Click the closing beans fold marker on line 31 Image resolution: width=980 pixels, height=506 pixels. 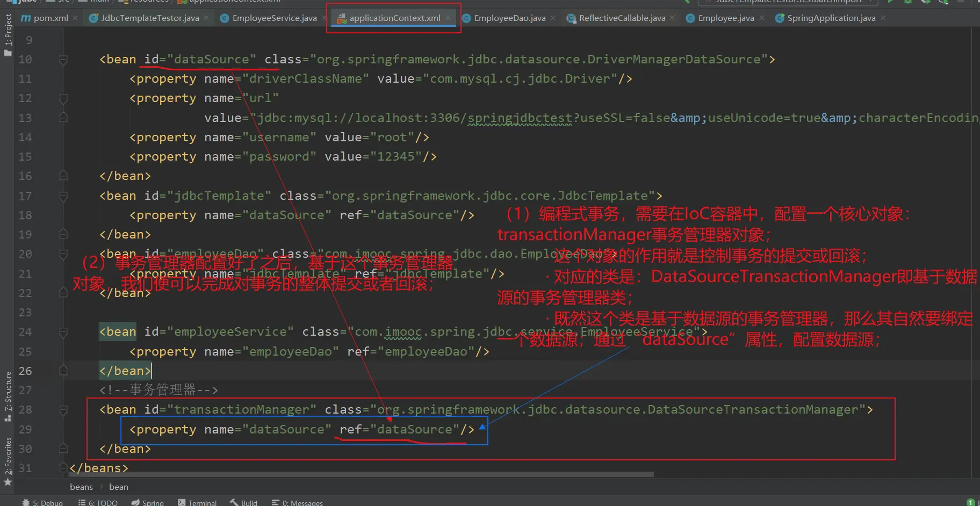point(63,468)
